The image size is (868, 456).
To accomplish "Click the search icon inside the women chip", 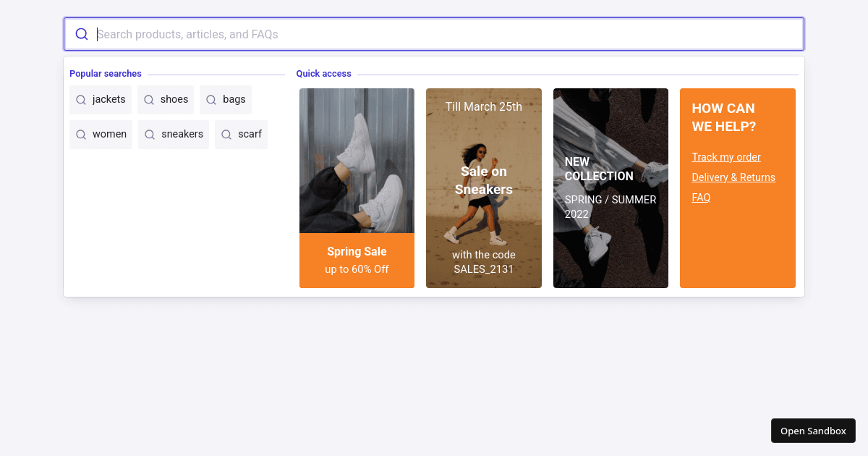I will (x=80, y=134).
